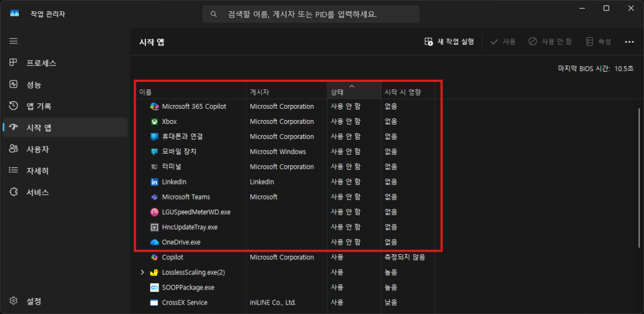Click the CrossEX Service icon

155,303
